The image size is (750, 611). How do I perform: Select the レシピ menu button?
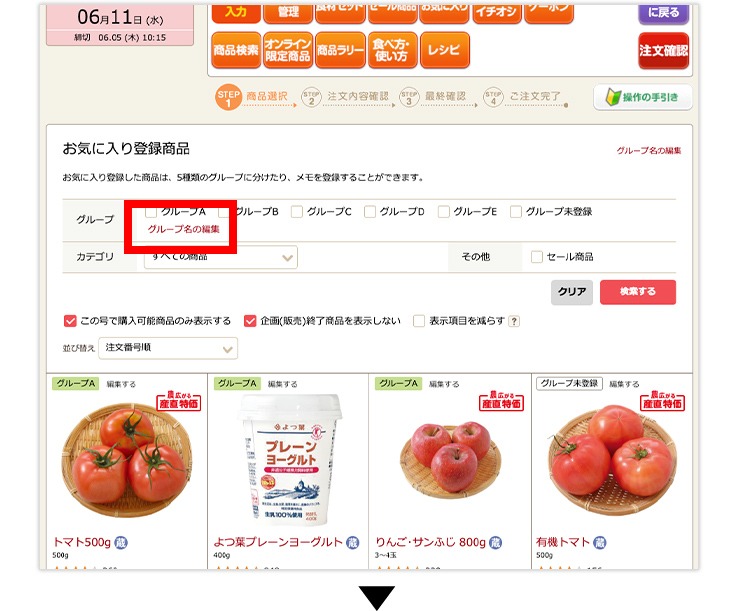(445, 50)
